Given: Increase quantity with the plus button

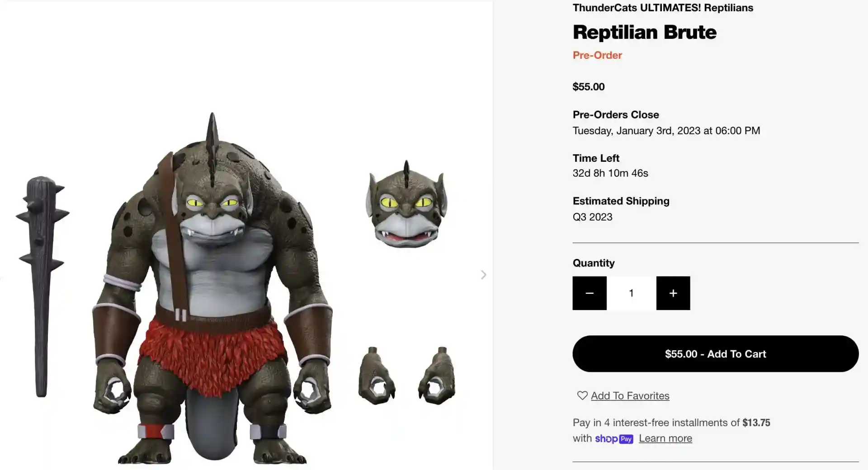Looking at the screenshot, I should [x=673, y=293].
